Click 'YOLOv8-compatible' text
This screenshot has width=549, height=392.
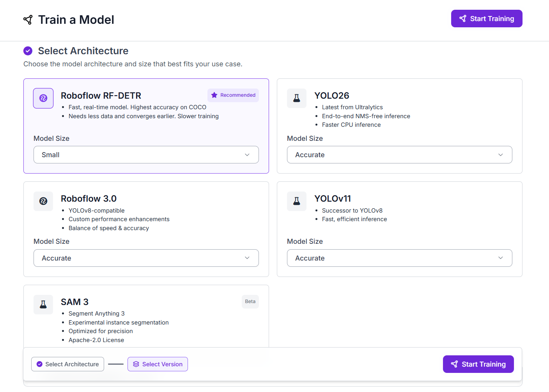[x=97, y=211]
